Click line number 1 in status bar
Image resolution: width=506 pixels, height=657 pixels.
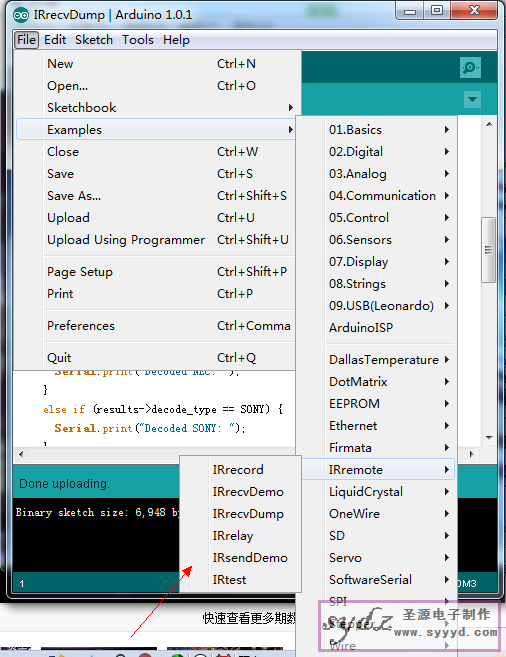pyautogui.click(x=21, y=584)
